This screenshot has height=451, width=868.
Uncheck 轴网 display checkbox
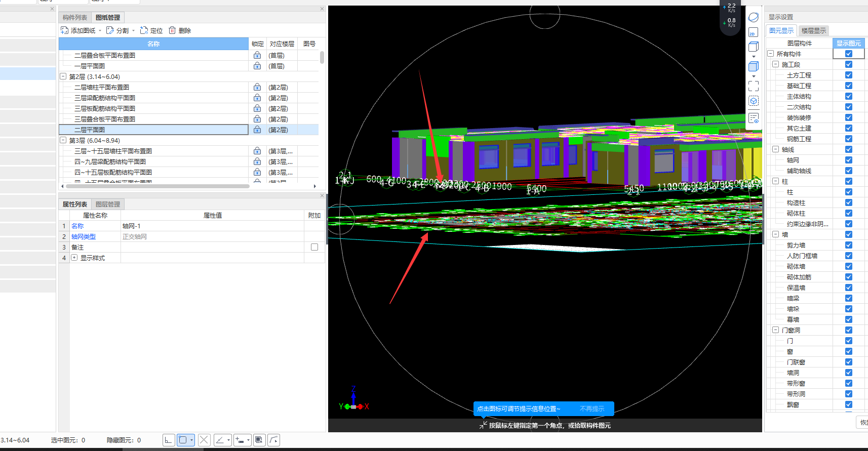(849, 160)
